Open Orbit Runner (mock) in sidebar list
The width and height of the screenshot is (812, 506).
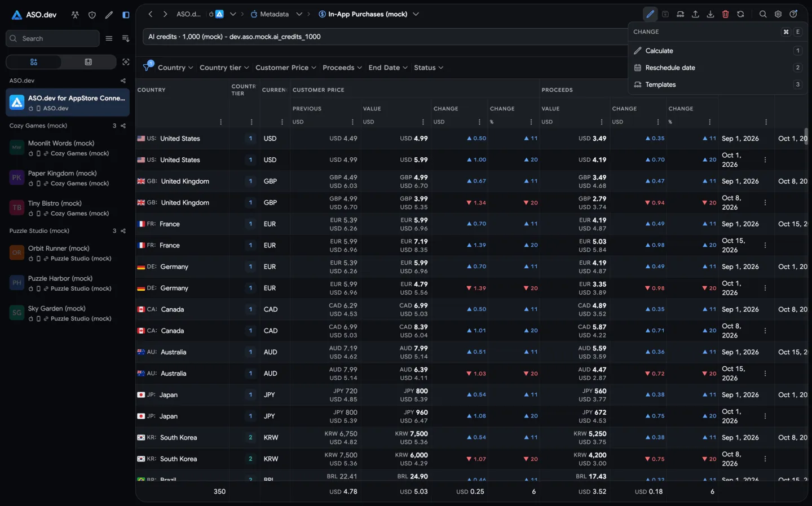(x=68, y=253)
